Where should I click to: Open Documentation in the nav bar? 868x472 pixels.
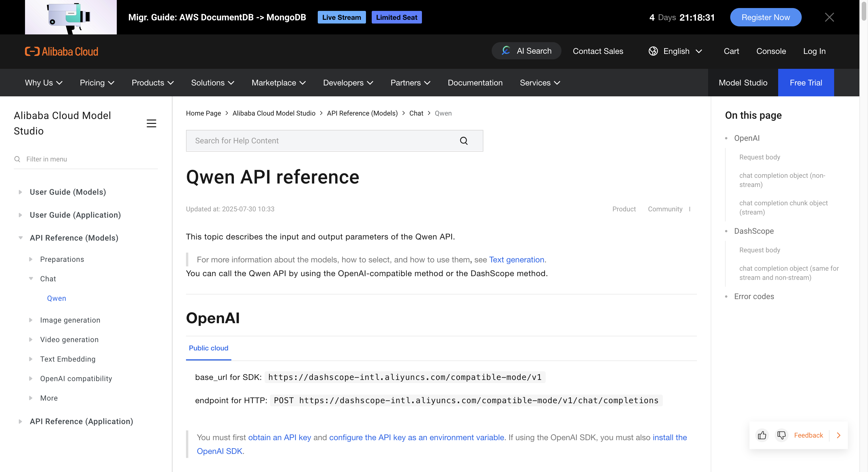pos(475,83)
